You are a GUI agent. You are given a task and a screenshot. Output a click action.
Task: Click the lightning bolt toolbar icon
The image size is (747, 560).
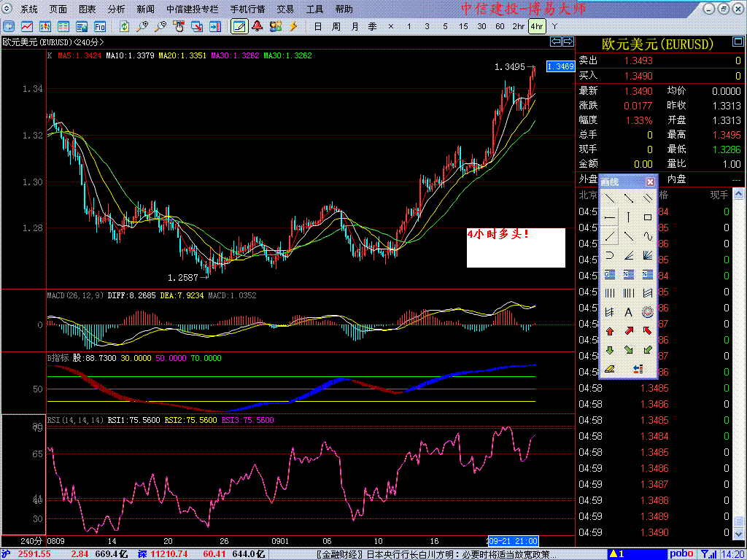pos(293,26)
